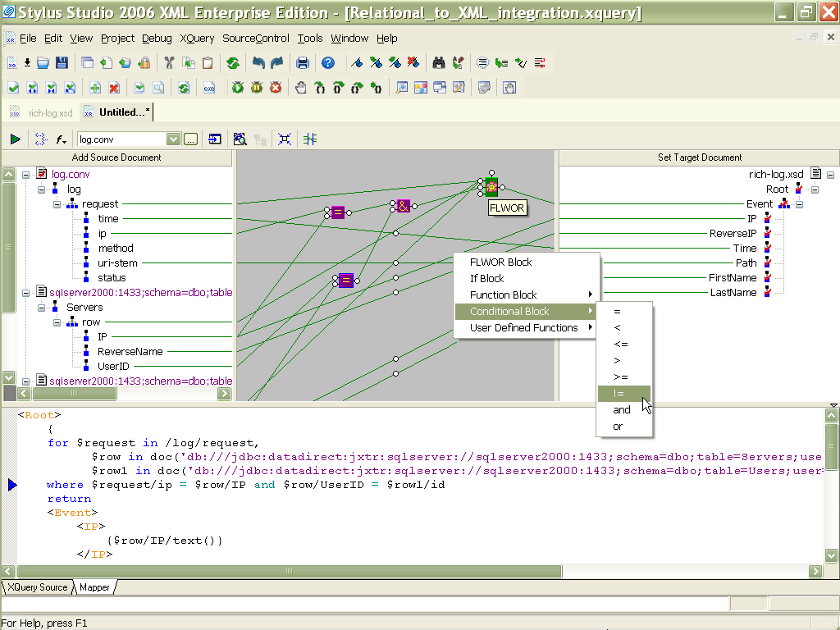The image size is (840, 630).
Task: Click the red stop debugging bug icon
Action: (276, 88)
